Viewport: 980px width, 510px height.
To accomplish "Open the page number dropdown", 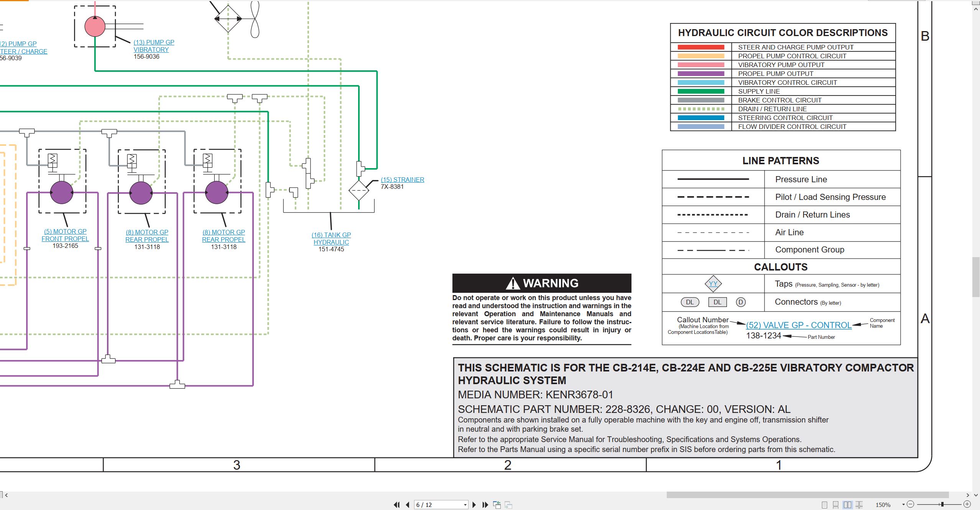I will coord(465,505).
